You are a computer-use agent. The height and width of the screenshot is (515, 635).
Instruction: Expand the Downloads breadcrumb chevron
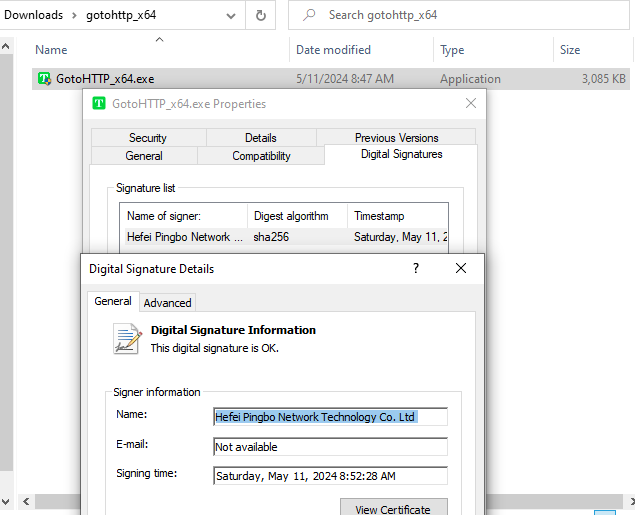(x=75, y=15)
